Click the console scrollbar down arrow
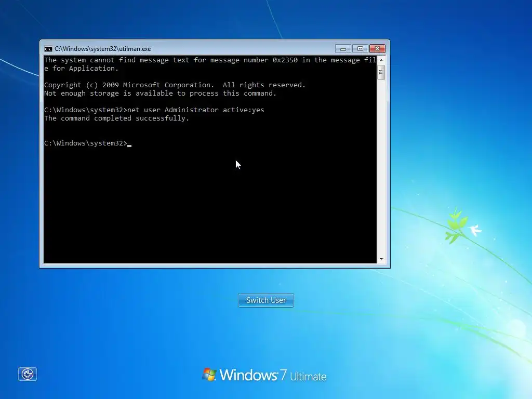The image size is (532, 399). coord(381,259)
